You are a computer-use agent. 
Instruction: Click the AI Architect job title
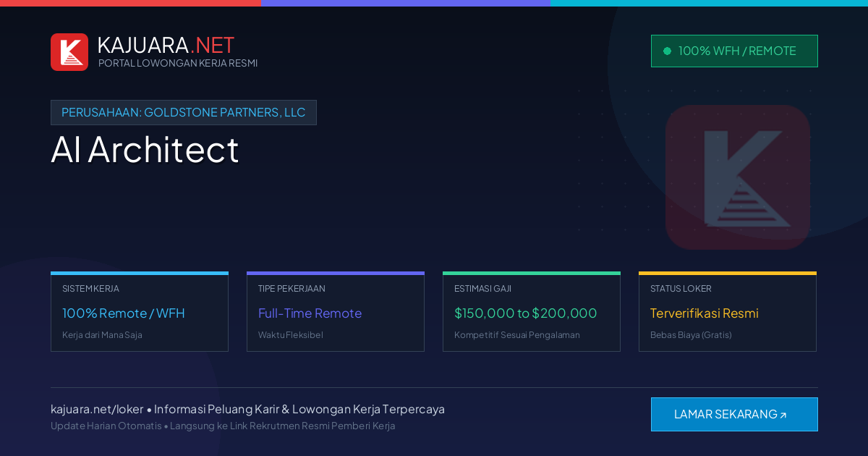145,150
